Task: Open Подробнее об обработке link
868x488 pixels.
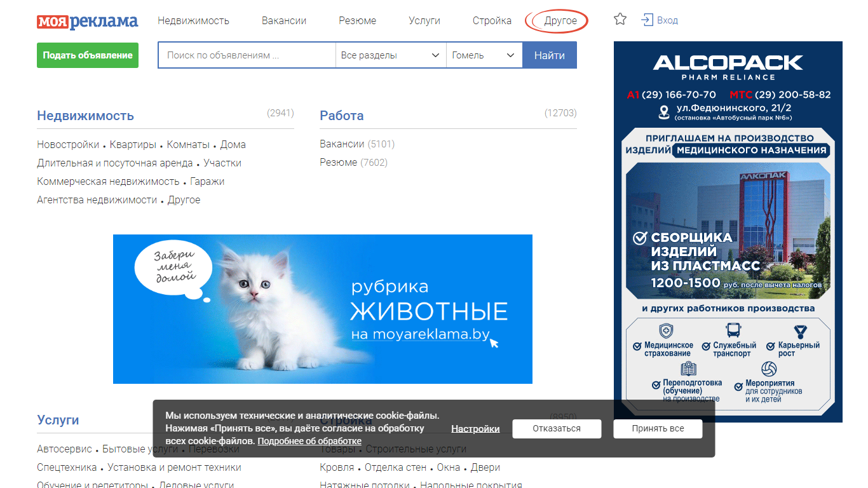Action: coord(309,441)
